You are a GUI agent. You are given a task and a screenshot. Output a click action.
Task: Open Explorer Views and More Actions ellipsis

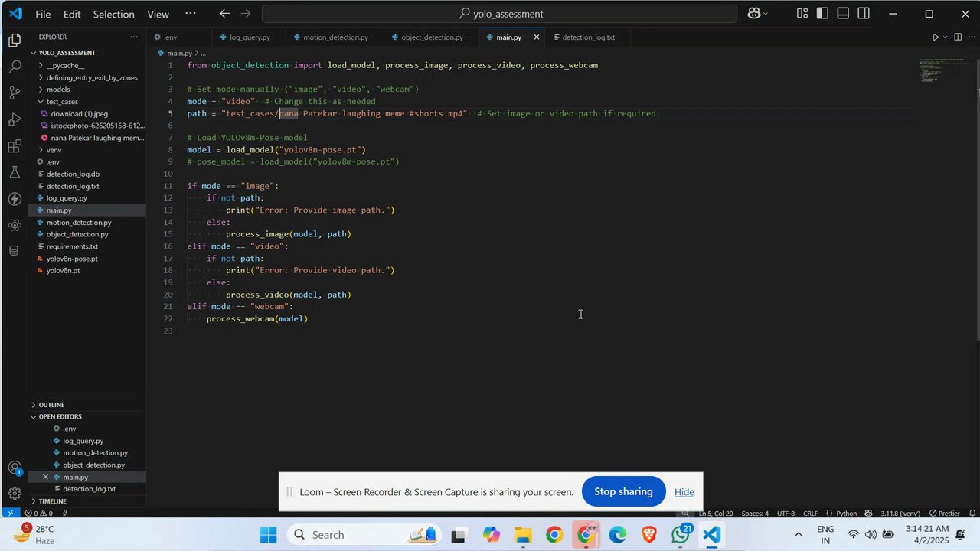[134, 37]
